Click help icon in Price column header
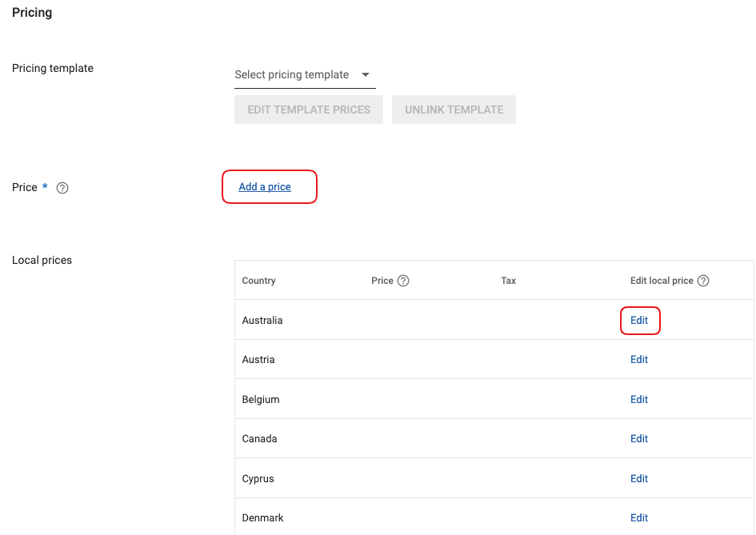The width and height of the screenshot is (756, 535). pyautogui.click(x=403, y=281)
